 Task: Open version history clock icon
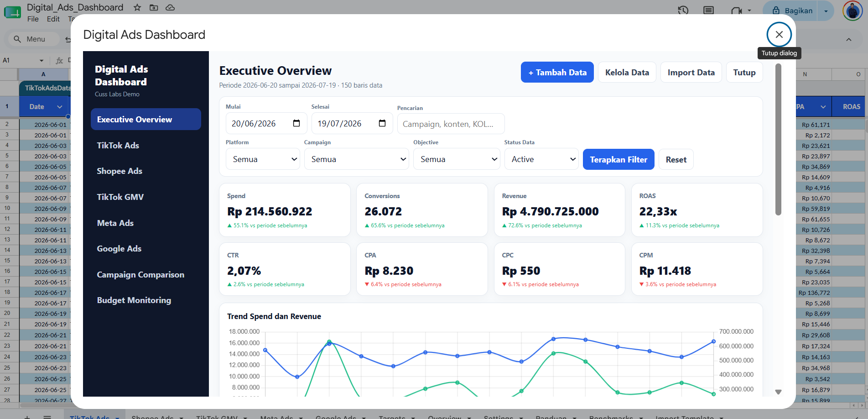click(683, 10)
